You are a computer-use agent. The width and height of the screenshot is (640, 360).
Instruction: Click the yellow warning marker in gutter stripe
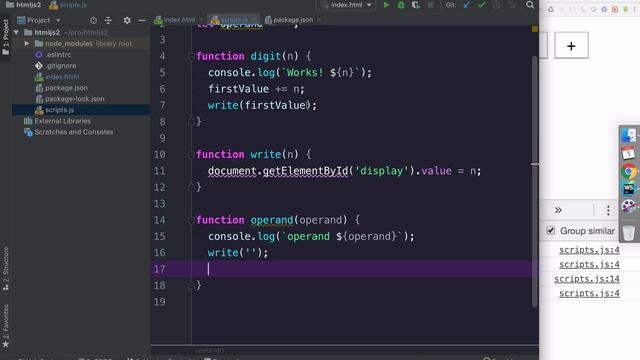(535, 29)
